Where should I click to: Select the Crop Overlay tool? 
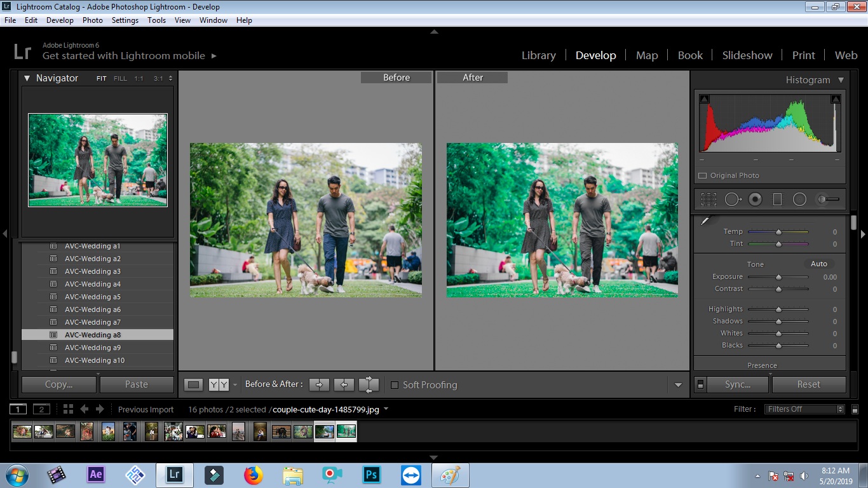[x=709, y=200]
